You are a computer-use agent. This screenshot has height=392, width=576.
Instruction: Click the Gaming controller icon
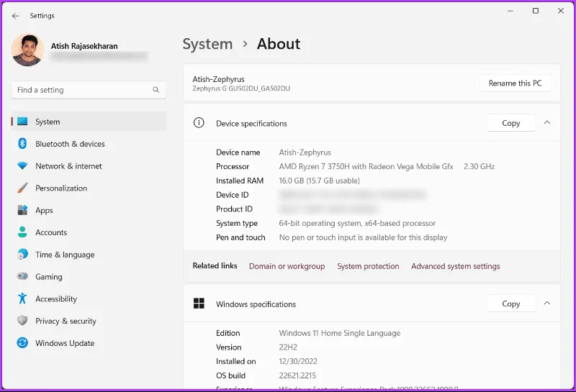(22, 276)
